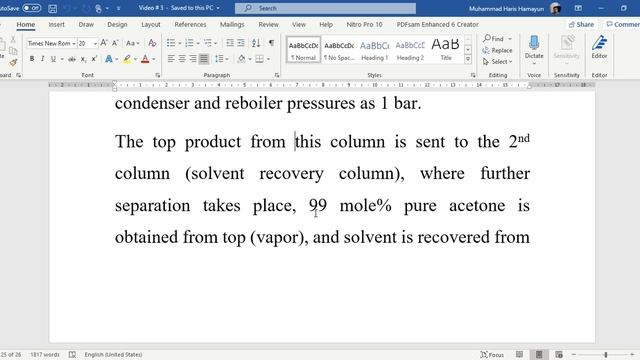Click the Search box in title bar
This screenshot has width=640, height=360.
pyautogui.click(x=325, y=8)
